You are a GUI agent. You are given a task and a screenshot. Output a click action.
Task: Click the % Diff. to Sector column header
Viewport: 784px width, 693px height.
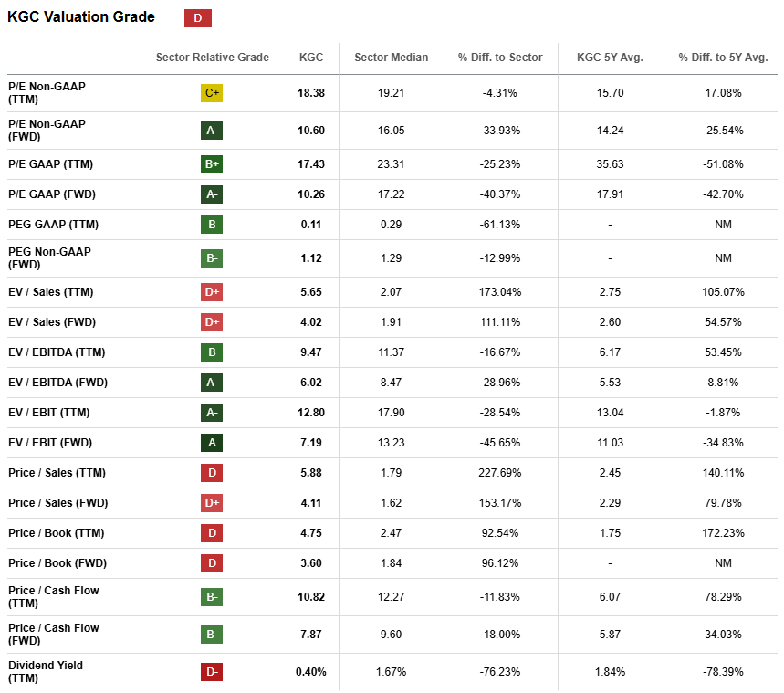coord(500,57)
